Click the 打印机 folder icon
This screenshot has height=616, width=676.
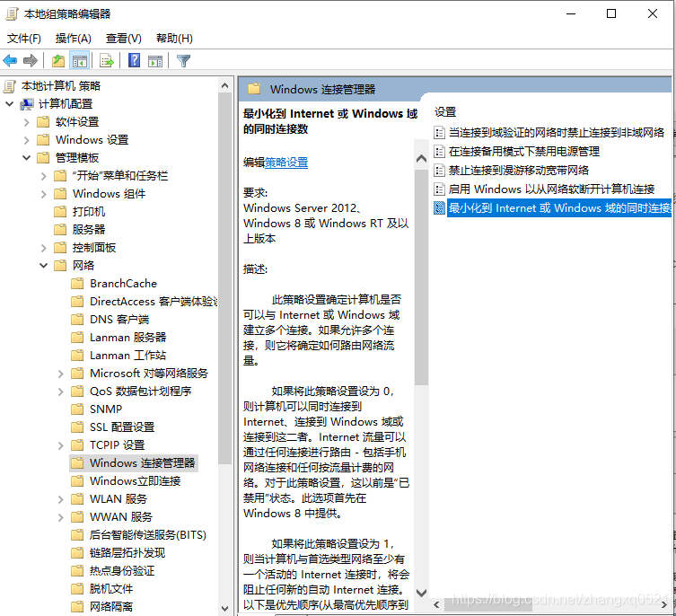[60, 212]
